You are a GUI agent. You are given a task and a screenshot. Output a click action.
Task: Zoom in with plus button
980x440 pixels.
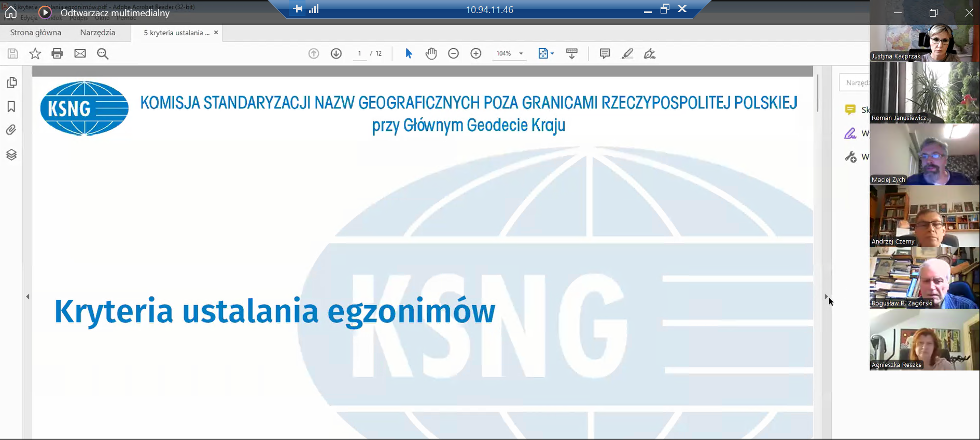(x=475, y=53)
